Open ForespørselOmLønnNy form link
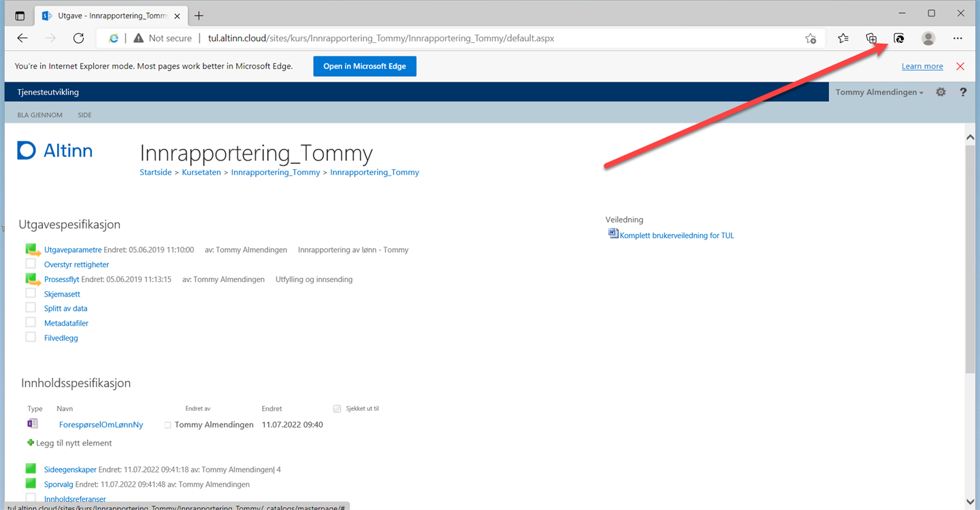Image resolution: width=980 pixels, height=510 pixels. coord(101,424)
